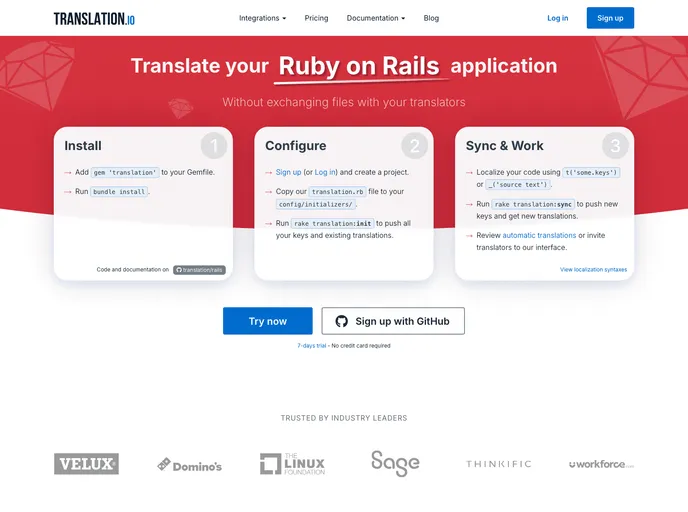Click the Sync & Work card heading
The width and height of the screenshot is (688, 512).
click(x=505, y=146)
